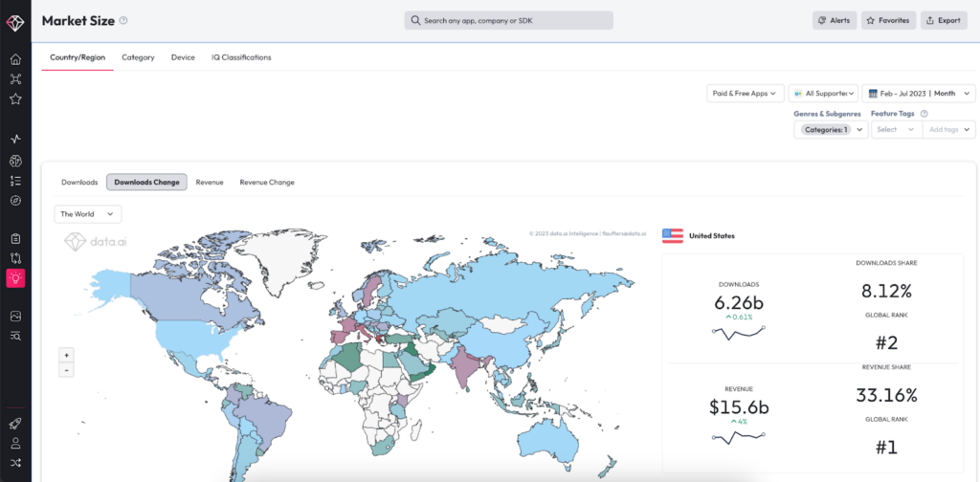Click the $15.6b revenue value
Image resolution: width=980 pixels, height=482 pixels.
click(x=739, y=407)
